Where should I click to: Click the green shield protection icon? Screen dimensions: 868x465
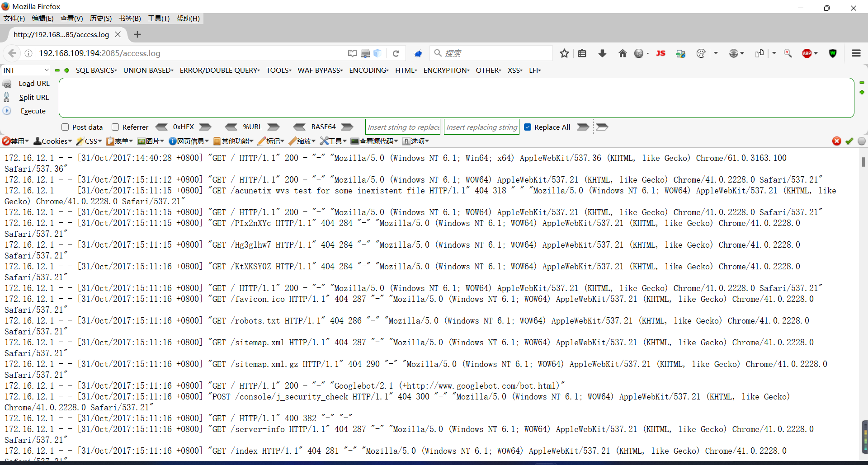pyautogui.click(x=833, y=53)
